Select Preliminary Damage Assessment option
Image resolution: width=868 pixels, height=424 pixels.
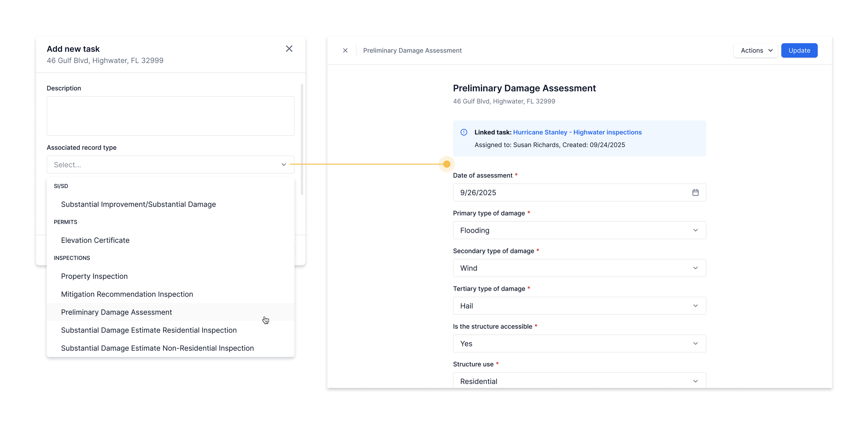point(117,312)
